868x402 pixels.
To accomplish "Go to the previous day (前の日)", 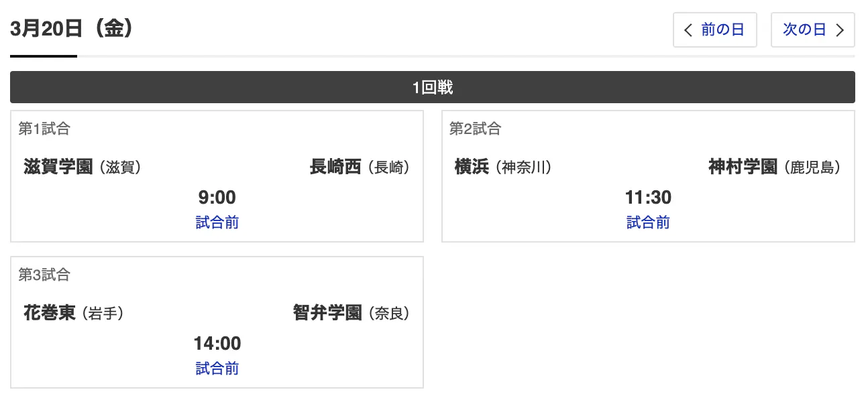I will (714, 30).
